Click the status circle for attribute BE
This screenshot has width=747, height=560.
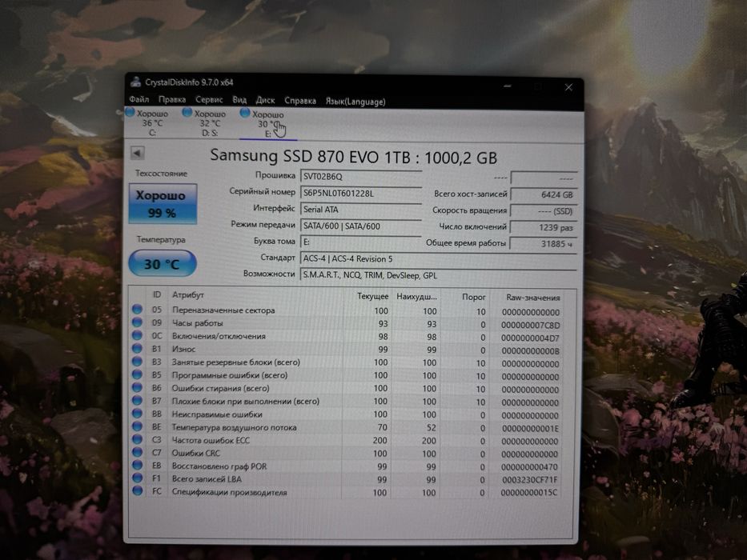click(137, 426)
